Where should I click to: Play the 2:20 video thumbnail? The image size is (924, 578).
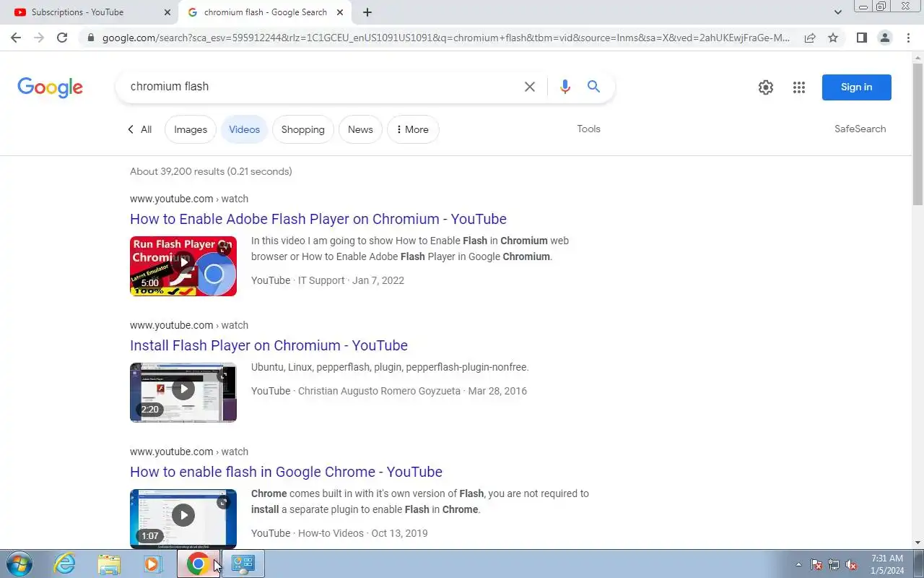tap(183, 392)
